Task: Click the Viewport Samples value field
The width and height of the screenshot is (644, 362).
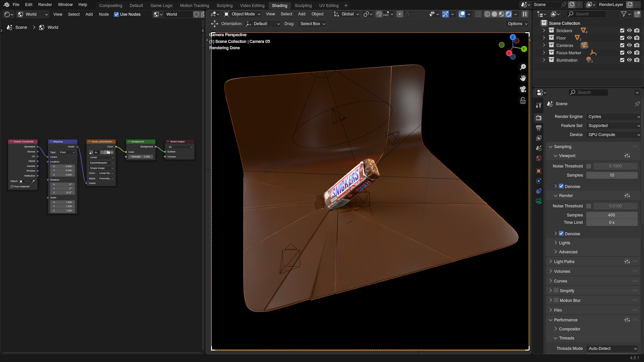Action: (612, 175)
